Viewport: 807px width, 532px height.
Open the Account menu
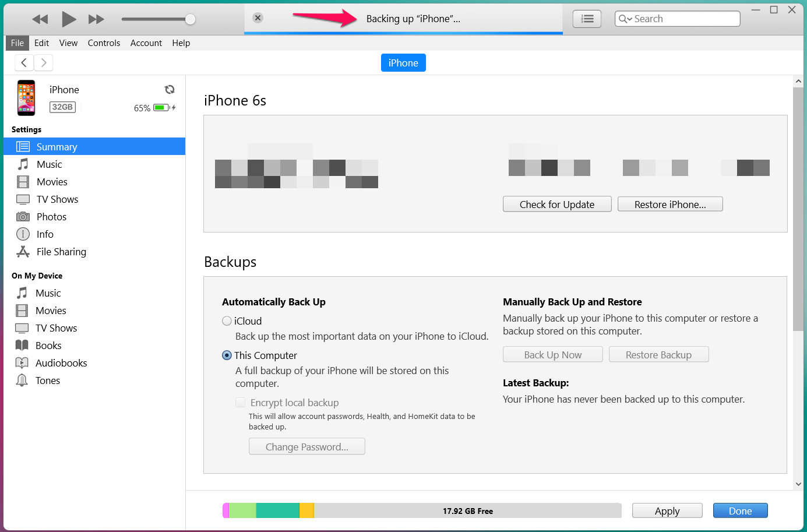[146, 43]
